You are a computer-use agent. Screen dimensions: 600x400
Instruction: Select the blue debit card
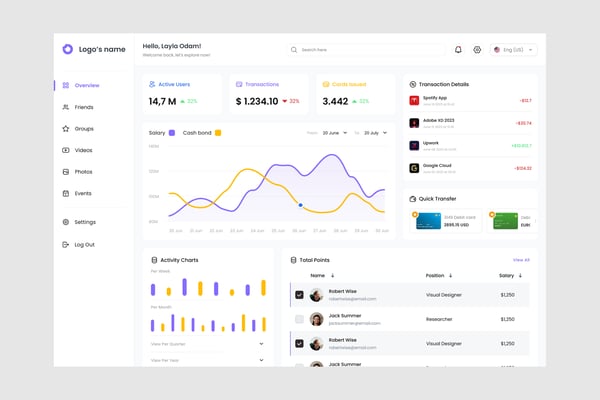pos(428,221)
